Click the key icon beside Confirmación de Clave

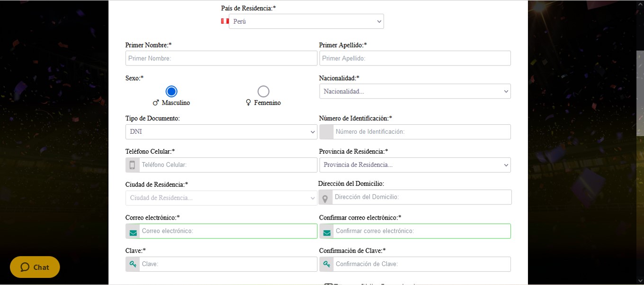pyautogui.click(x=327, y=264)
